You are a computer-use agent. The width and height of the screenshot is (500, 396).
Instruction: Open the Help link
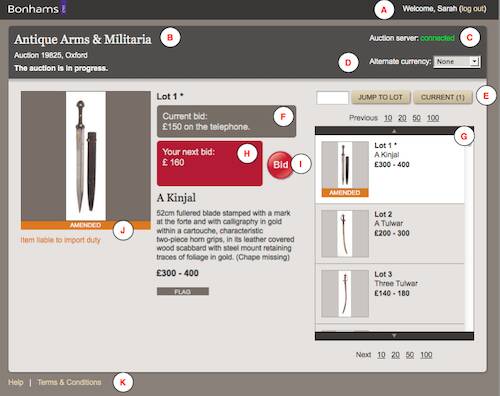pyautogui.click(x=16, y=382)
